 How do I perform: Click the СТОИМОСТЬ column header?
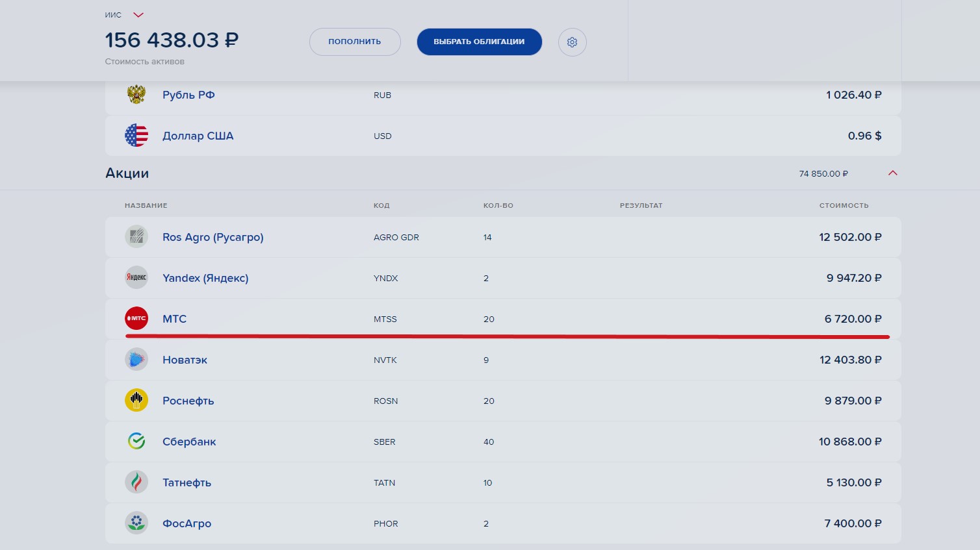coord(844,205)
